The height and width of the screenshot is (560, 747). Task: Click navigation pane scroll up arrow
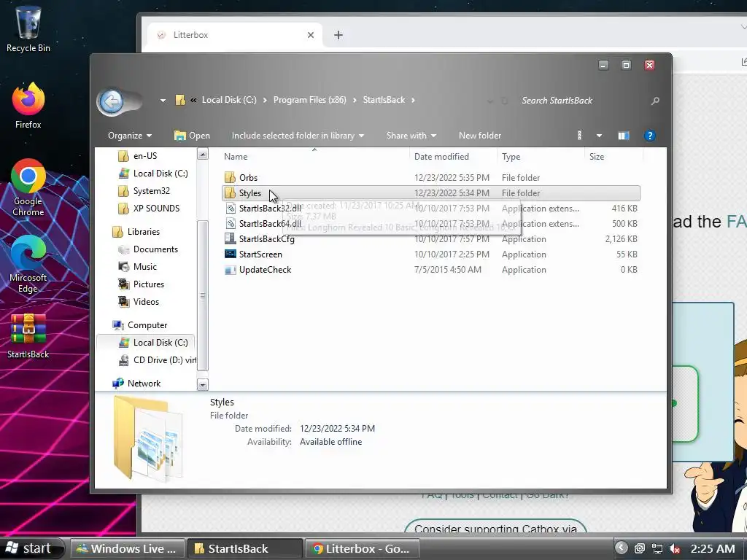coord(203,155)
